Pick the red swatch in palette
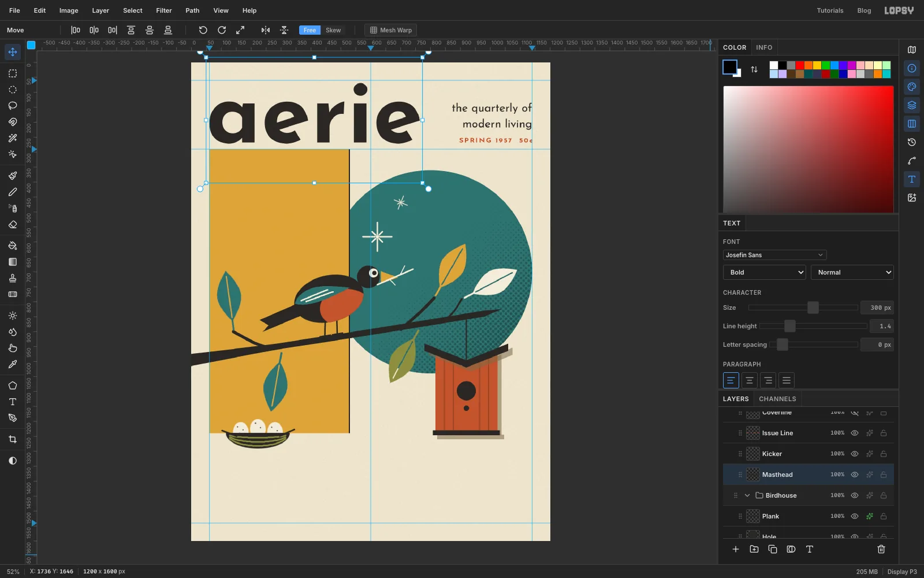The width and height of the screenshot is (924, 578). [x=800, y=65]
